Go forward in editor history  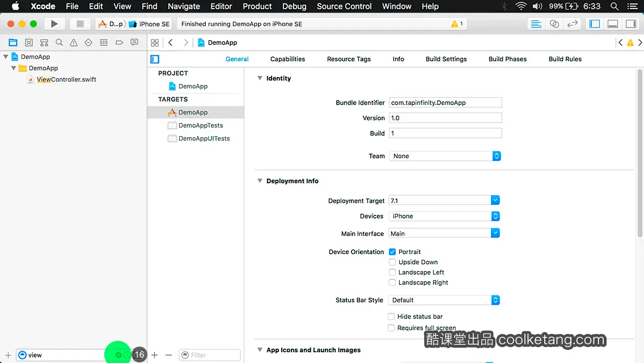click(185, 43)
